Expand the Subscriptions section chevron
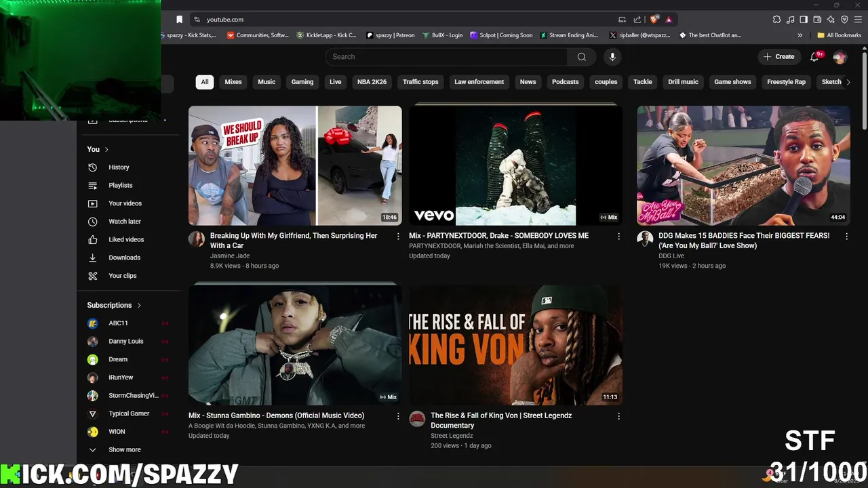 pyautogui.click(x=139, y=305)
